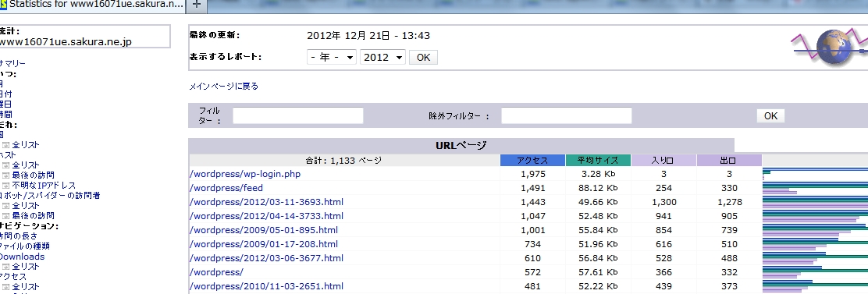
Task: Click the page icon beside ホスト 最後の訪問
Action: 6,175
